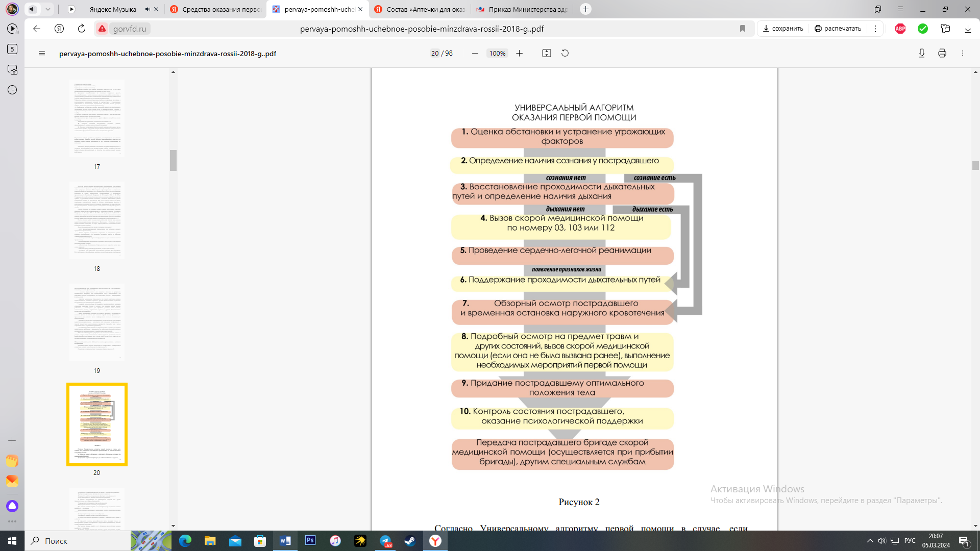Open the browser main menu in the title bar
Image resolution: width=980 pixels, height=551 pixels.
tap(900, 9)
